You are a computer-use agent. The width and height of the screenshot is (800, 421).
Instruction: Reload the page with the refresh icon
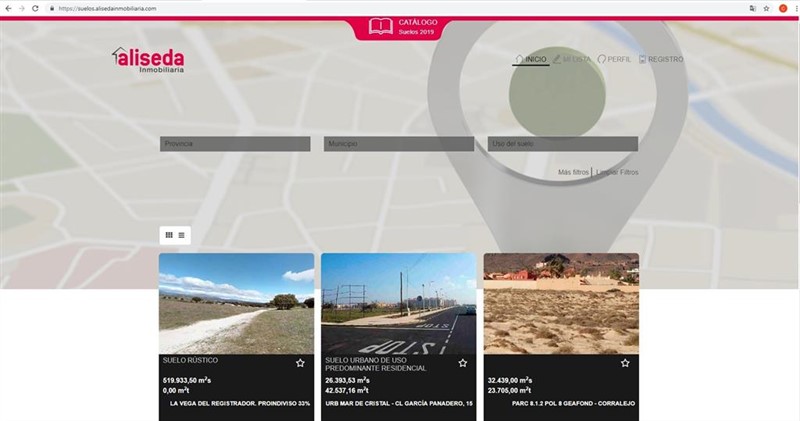point(35,8)
